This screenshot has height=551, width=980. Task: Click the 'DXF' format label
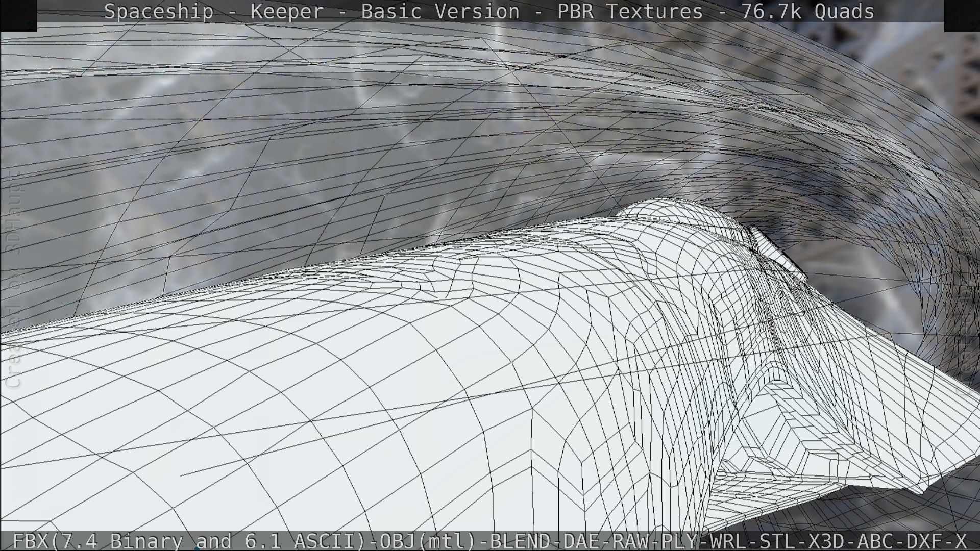(924, 541)
